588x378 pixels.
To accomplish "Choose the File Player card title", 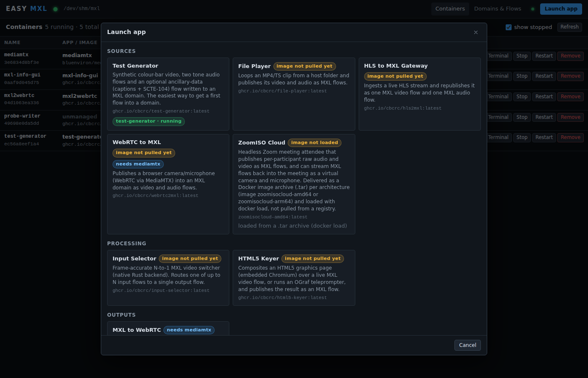I will tap(255, 66).
